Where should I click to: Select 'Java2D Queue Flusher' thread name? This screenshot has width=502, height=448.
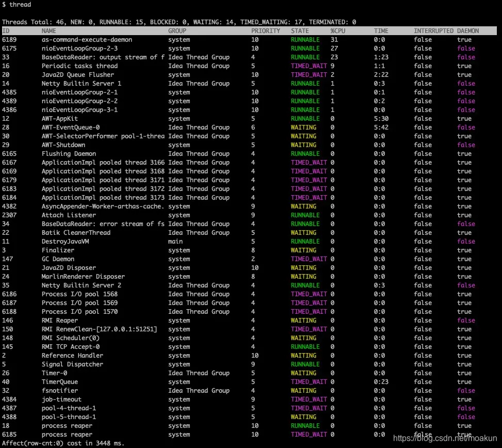tap(78, 75)
